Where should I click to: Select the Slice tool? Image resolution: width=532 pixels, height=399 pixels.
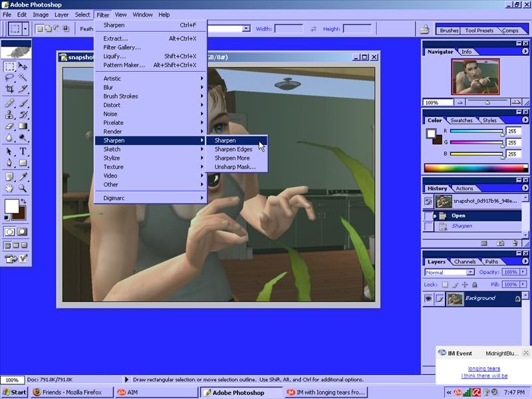[23, 89]
